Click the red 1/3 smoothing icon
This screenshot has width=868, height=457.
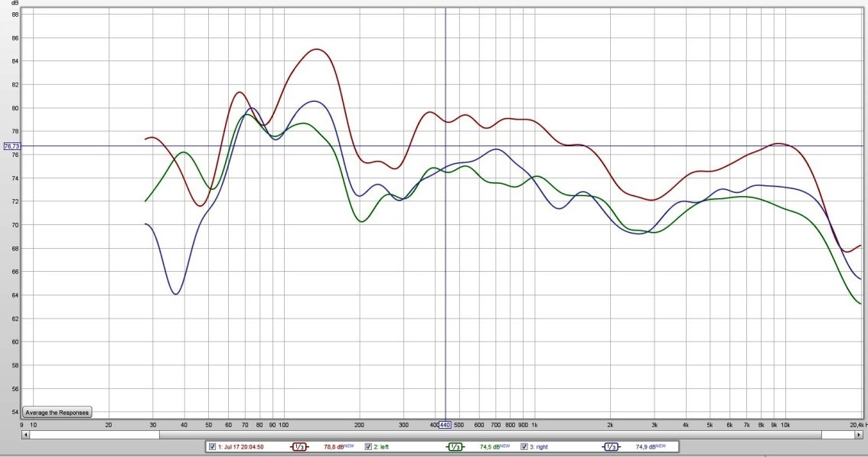[299, 447]
